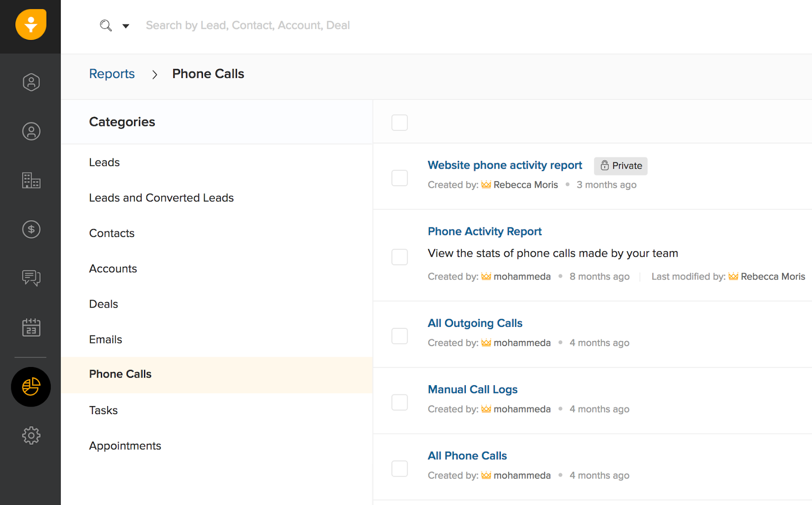Image resolution: width=812 pixels, height=505 pixels.
Task: Click the search magnifier icon
Action: coord(106,25)
